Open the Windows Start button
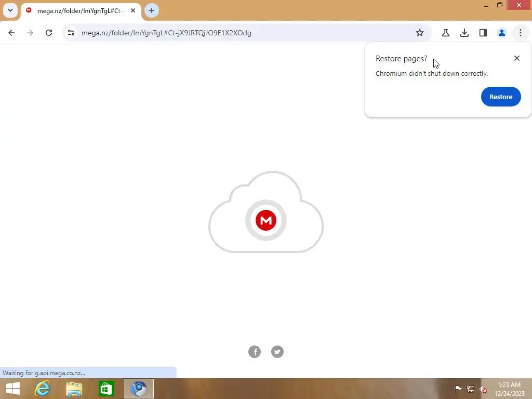Viewport: 532px width, 399px height. point(13,389)
